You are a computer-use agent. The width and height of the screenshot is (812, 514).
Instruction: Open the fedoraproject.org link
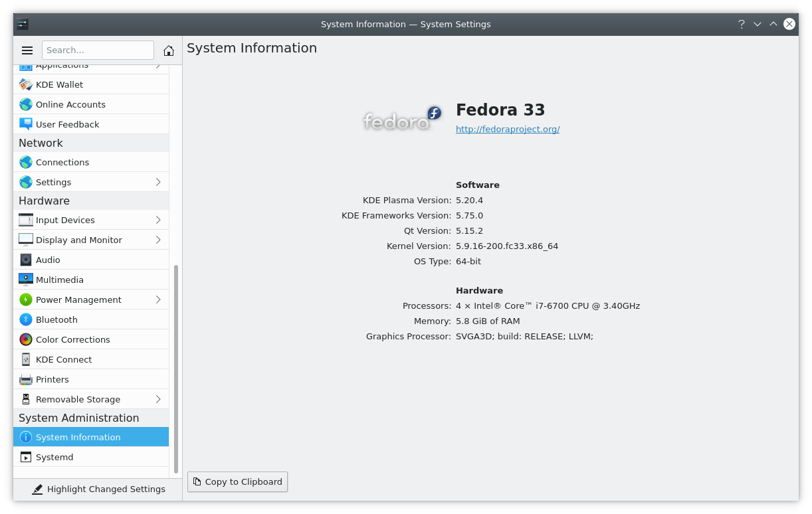508,129
